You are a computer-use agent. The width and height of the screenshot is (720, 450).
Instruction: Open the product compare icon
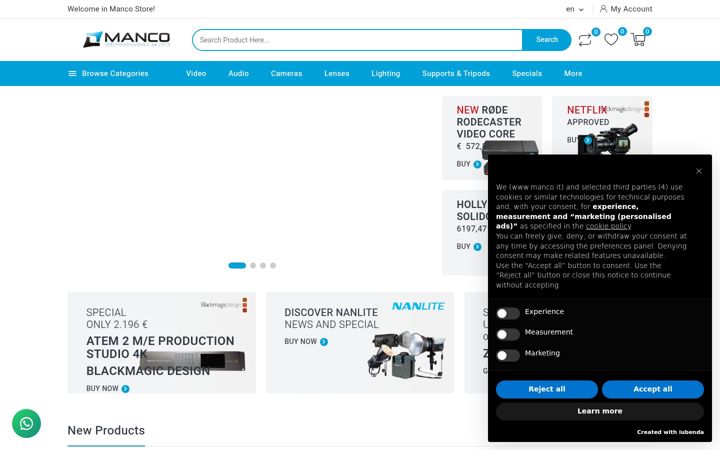[x=585, y=40]
